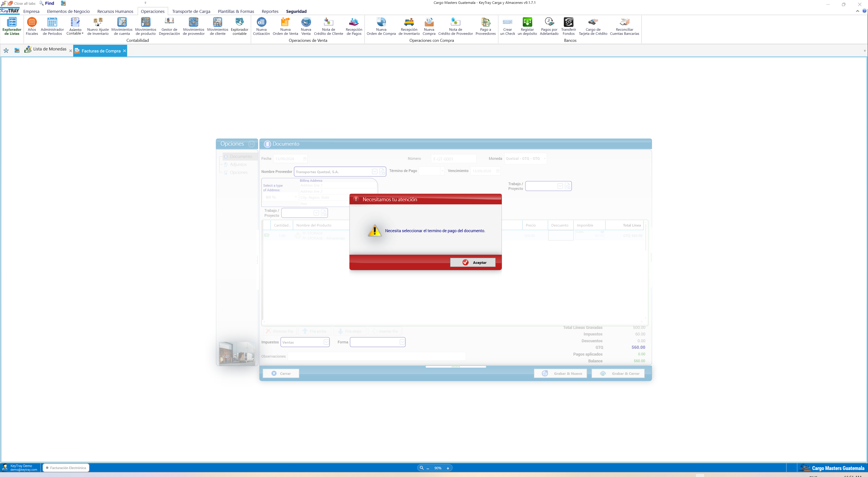Close the Facturas de Compra tab
This screenshot has height=477, width=868.
124,51
